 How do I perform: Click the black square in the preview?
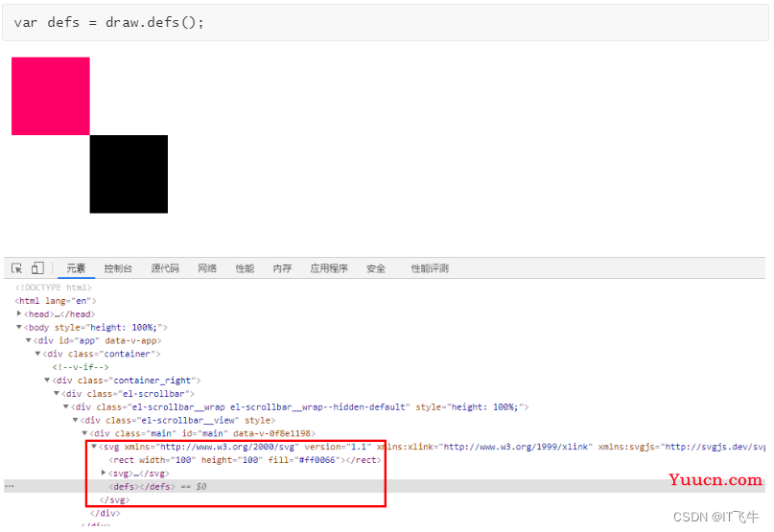click(129, 174)
